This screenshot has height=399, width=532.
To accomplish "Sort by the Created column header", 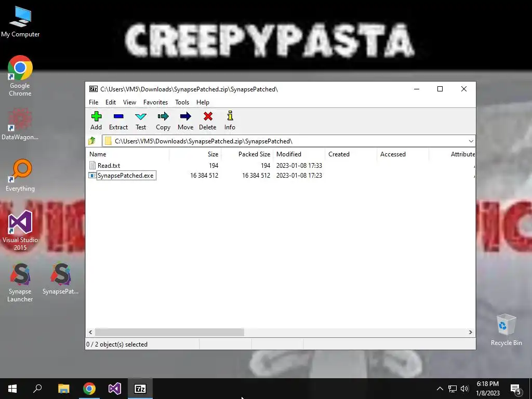I will pyautogui.click(x=351, y=154).
